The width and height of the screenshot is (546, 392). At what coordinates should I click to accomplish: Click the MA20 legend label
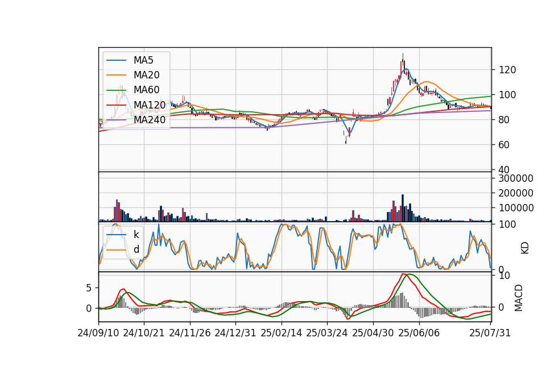147,75
